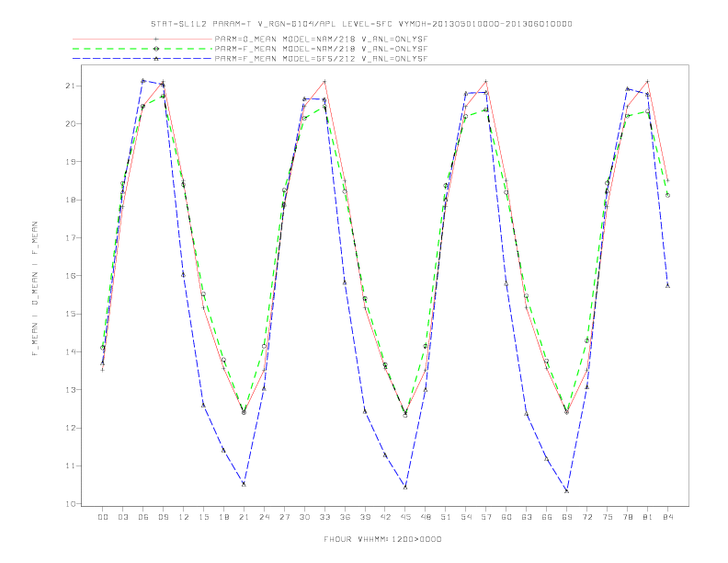The image size is (728, 563).
Task: Click x-axis forecast hour label 45
Action: (x=405, y=517)
